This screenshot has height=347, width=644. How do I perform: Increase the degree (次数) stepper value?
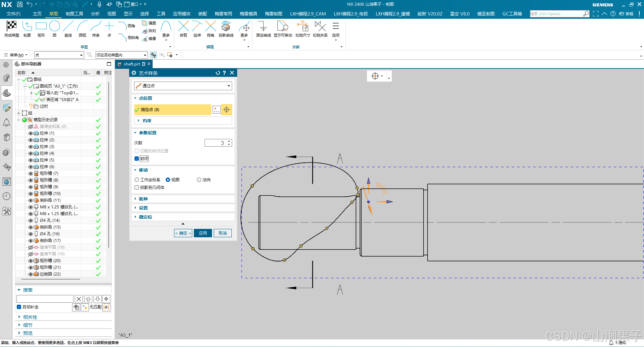[229, 141]
